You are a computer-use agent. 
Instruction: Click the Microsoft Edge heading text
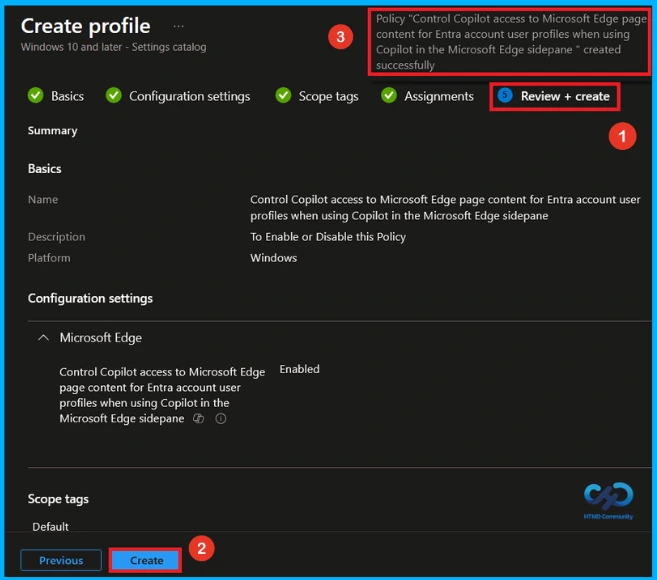tap(101, 338)
